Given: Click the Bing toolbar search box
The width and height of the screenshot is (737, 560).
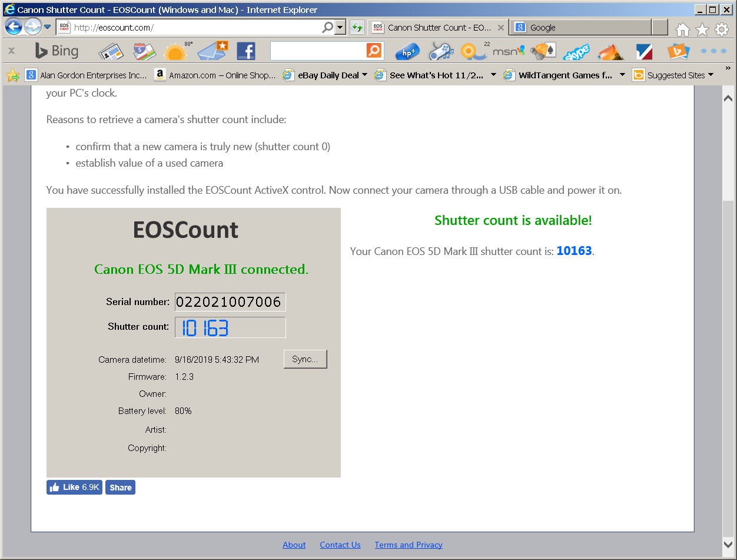Looking at the screenshot, I should 318,51.
